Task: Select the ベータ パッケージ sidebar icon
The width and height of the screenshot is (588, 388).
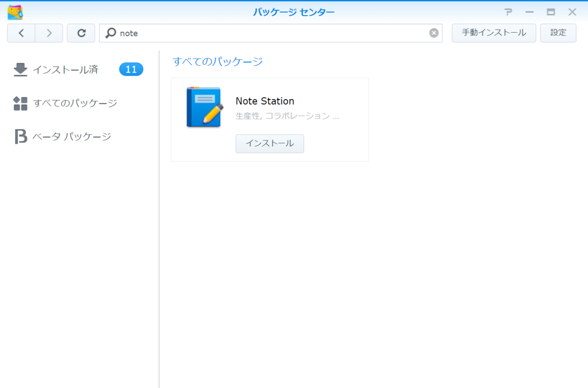Action: tap(20, 136)
